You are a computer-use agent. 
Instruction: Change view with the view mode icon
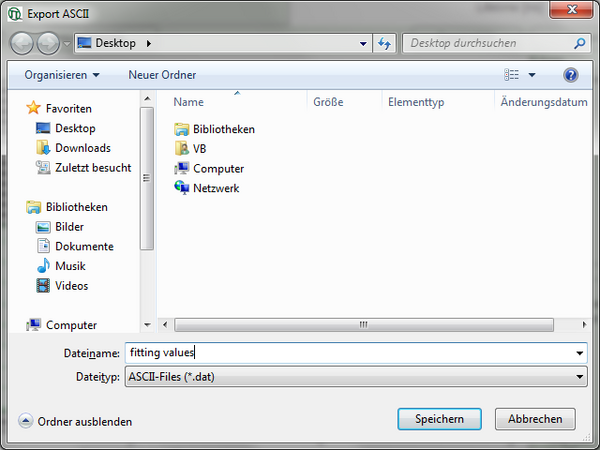[512, 75]
